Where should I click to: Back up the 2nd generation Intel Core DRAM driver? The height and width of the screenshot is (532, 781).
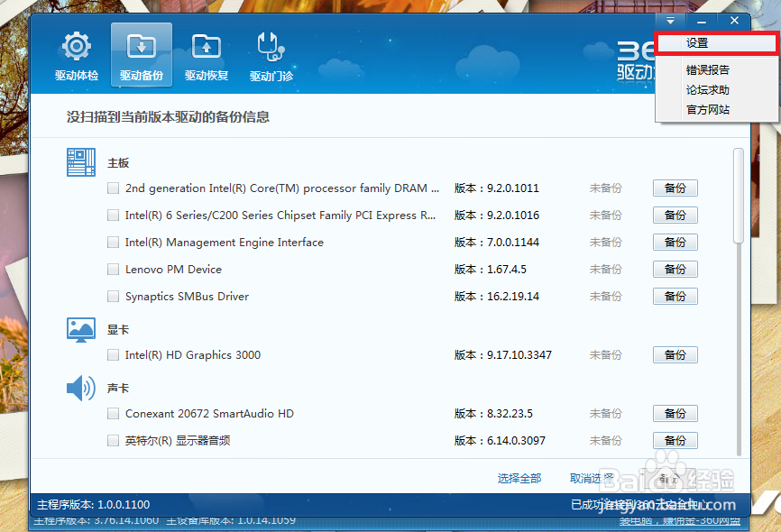pyautogui.click(x=675, y=188)
